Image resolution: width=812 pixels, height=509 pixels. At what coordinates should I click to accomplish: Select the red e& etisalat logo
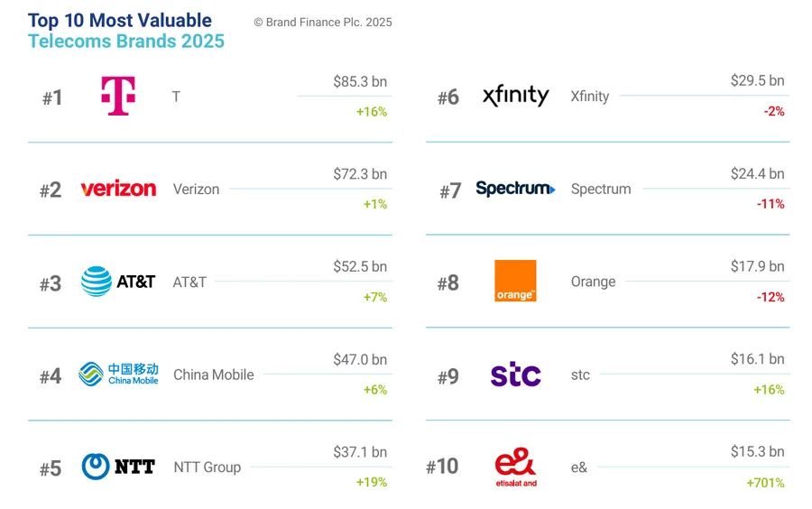[x=516, y=467]
